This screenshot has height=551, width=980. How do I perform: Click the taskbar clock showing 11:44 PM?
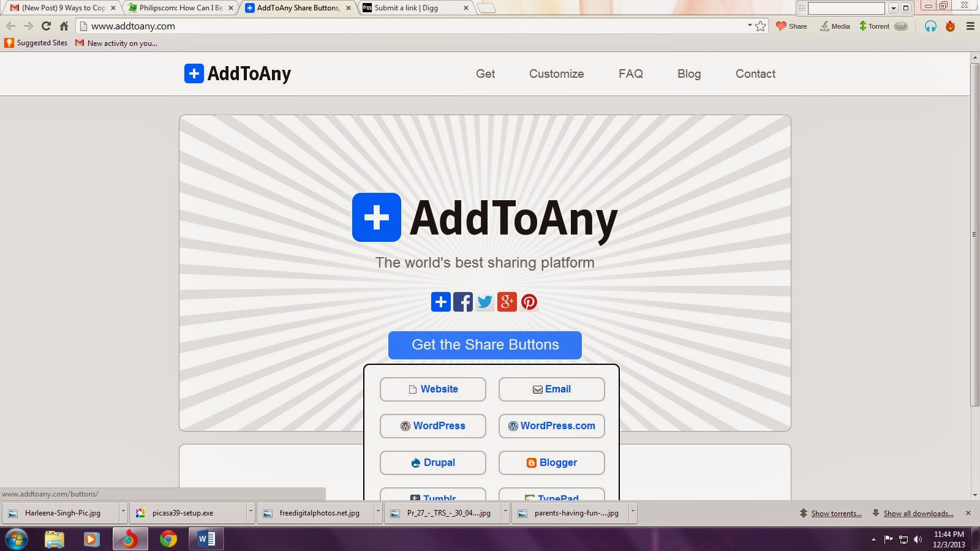click(949, 539)
